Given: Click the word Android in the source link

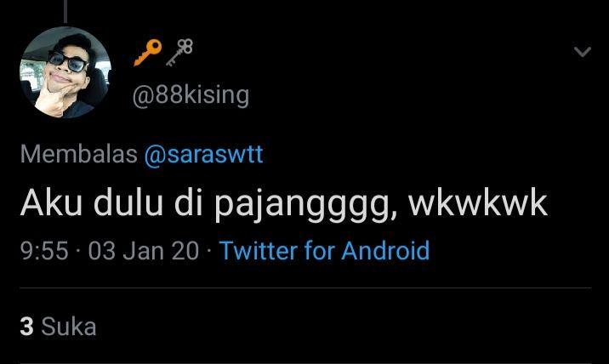Looking at the screenshot, I should click(385, 250).
